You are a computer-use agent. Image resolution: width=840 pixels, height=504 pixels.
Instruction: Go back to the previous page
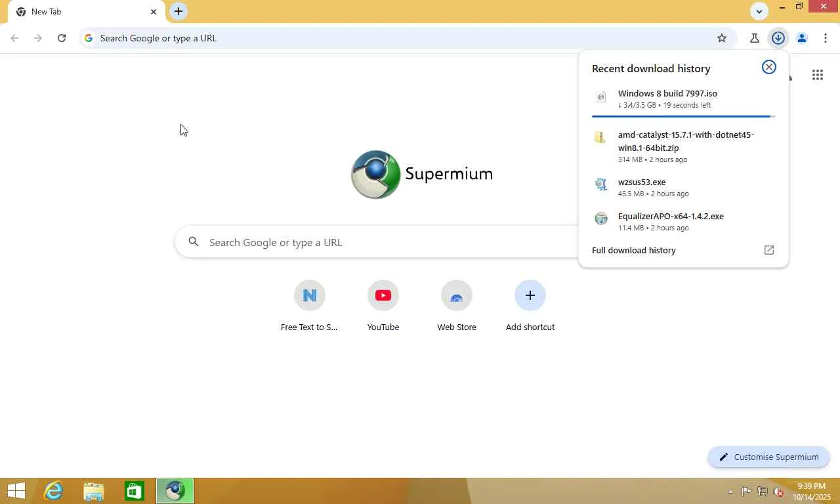14,38
